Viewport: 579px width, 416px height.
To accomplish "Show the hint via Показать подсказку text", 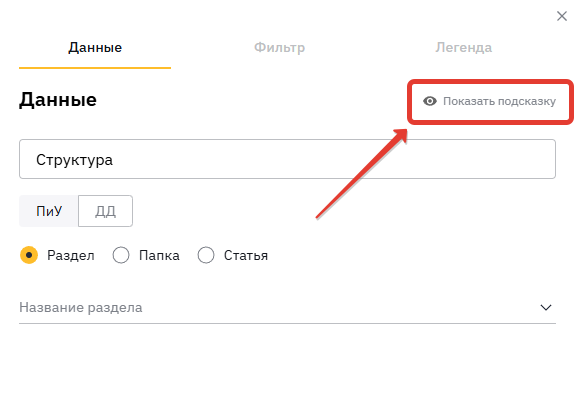I will click(x=499, y=101).
